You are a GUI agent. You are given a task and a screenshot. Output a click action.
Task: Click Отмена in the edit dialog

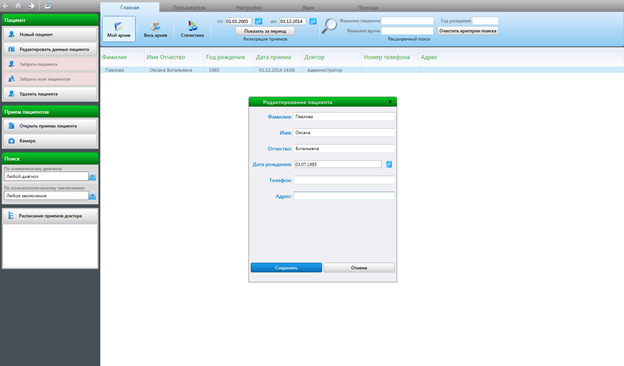click(x=359, y=268)
